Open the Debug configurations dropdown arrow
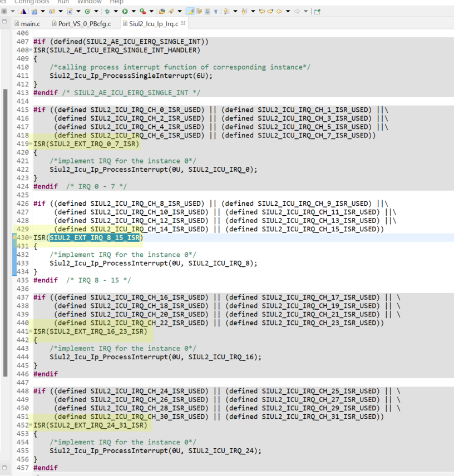The height and width of the screenshot is (476, 454). [x=116, y=12]
